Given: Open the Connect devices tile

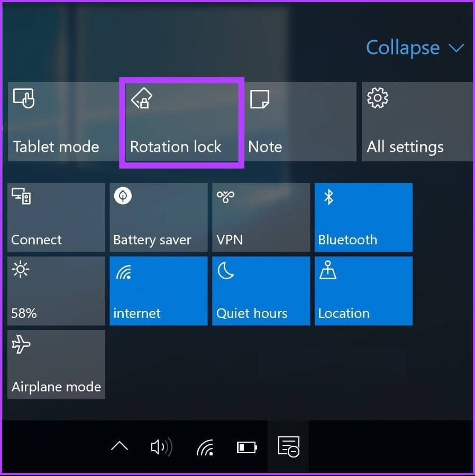Looking at the screenshot, I should tap(56, 217).
